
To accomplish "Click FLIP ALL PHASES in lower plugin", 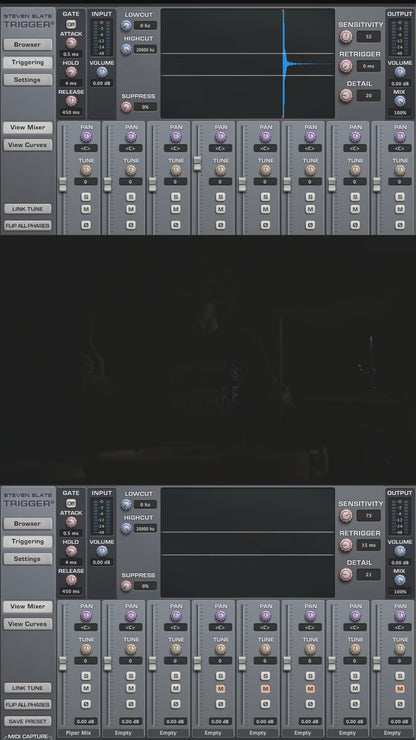I will (28, 705).
